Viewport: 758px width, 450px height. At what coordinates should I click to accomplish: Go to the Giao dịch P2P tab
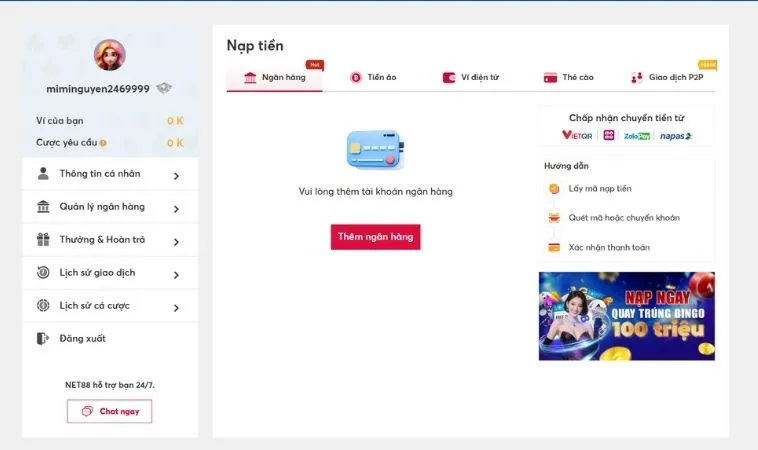pos(667,78)
